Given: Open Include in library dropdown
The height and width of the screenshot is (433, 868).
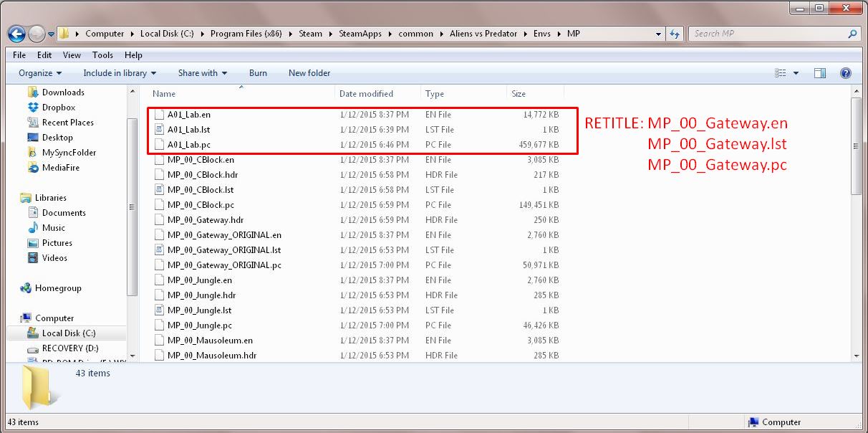Looking at the screenshot, I should [120, 73].
